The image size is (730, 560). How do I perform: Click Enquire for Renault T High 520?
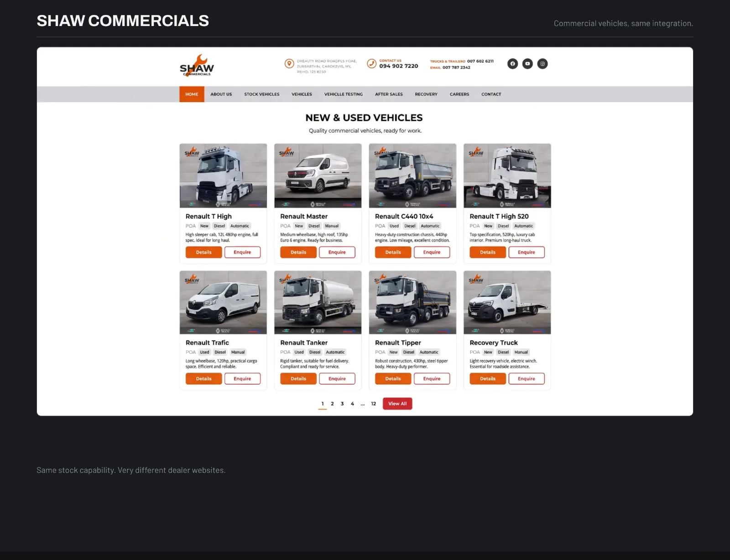[527, 252]
